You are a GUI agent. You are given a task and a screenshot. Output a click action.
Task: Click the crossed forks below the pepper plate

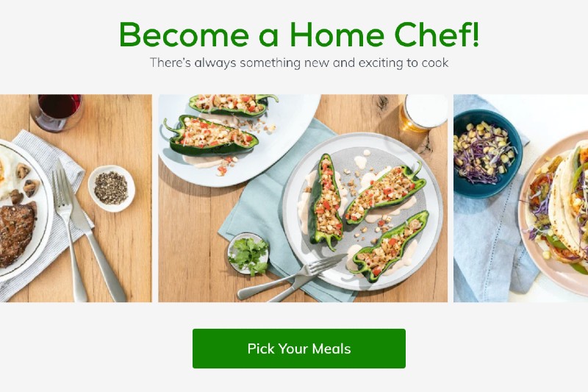click(293, 277)
